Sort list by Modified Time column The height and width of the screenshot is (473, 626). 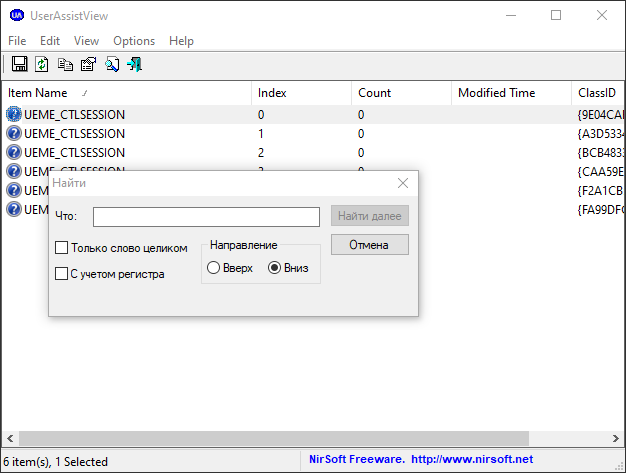(x=496, y=93)
